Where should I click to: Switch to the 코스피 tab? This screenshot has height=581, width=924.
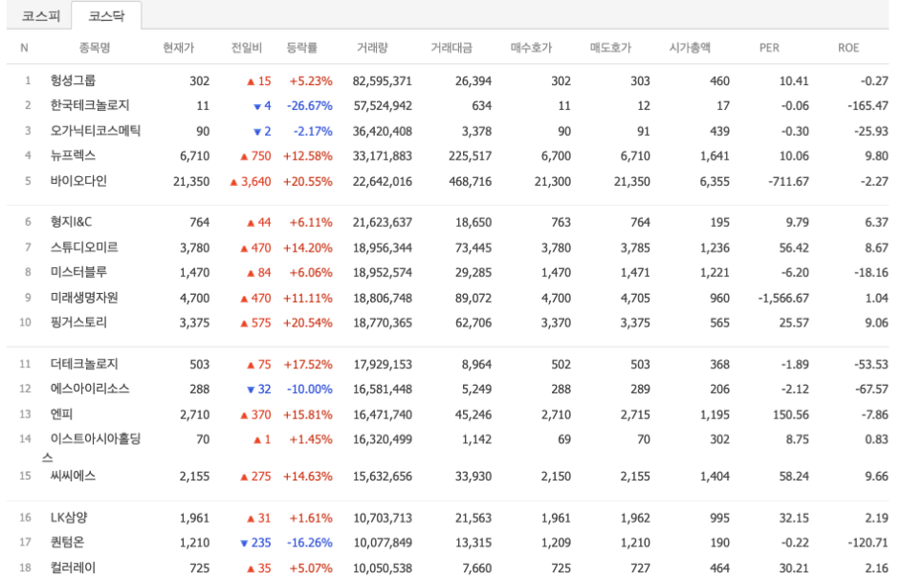click(41, 16)
